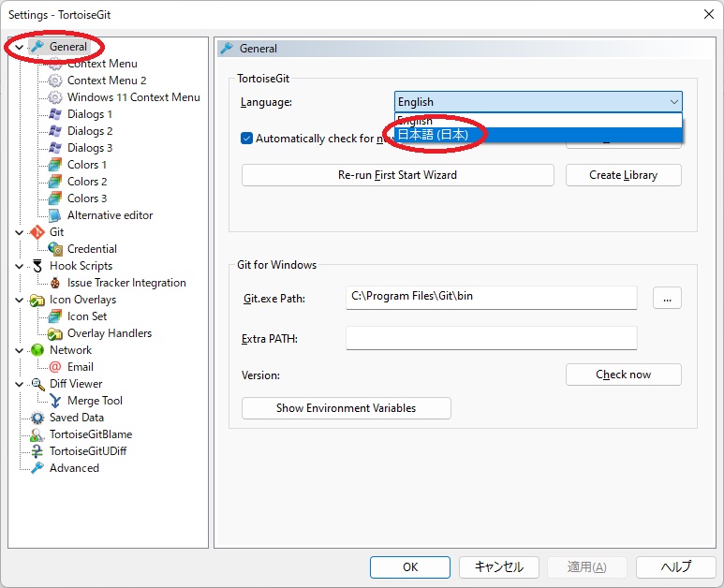The width and height of the screenshot is (724, 588).
Task: Select the Dialogs 3 label
Action: pos(90,148)
